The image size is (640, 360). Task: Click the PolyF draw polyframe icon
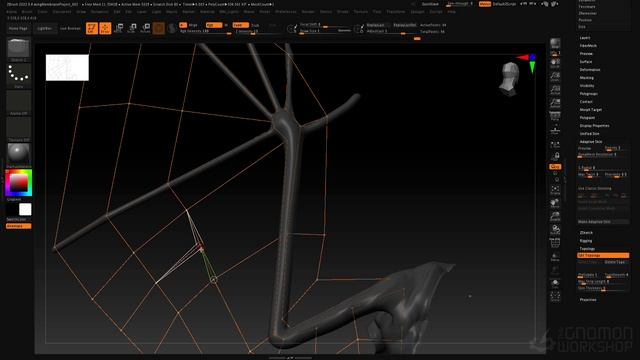pyautogui.click(x=555, y=243)
